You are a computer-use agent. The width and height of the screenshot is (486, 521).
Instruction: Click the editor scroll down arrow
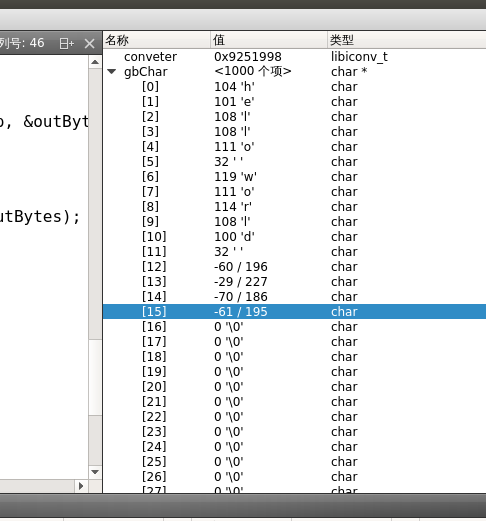[x=95, y=472]
